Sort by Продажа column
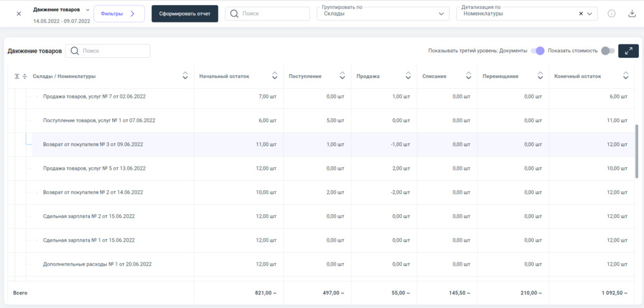 (x=408, y=76)
